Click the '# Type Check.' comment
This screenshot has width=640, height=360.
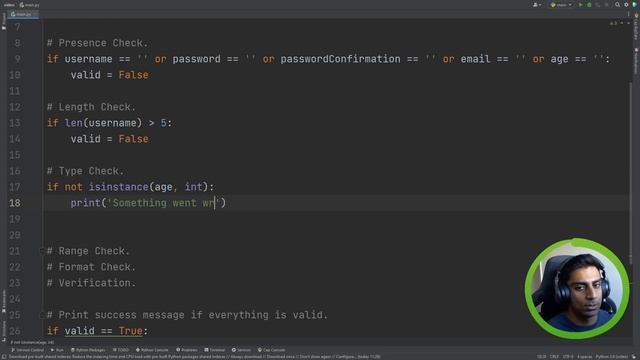pos(85,171)
